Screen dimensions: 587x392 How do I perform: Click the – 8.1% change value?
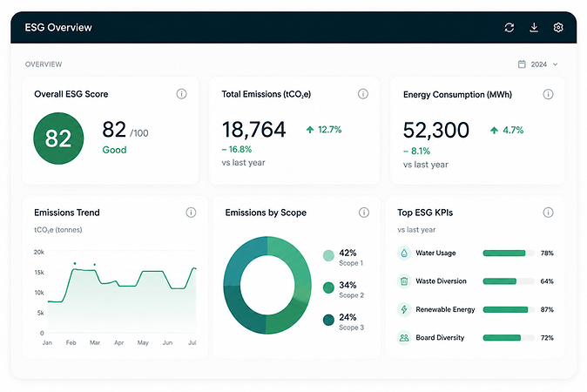point(416,151)
